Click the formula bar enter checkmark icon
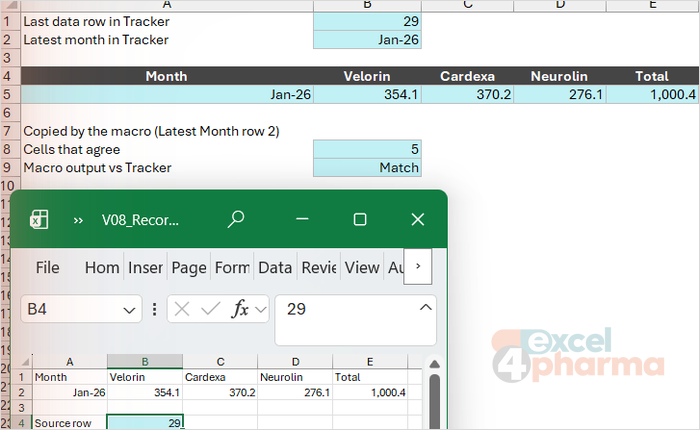 click(210, 308)
